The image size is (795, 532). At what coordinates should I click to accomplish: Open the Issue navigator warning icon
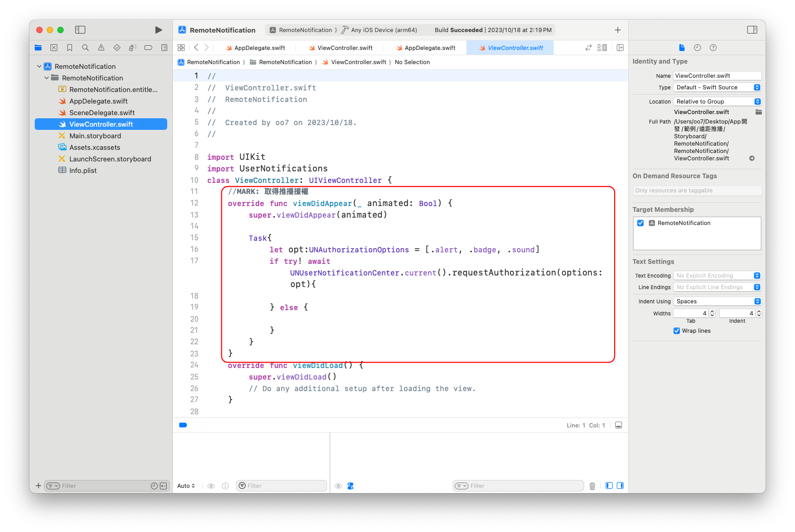101,48
